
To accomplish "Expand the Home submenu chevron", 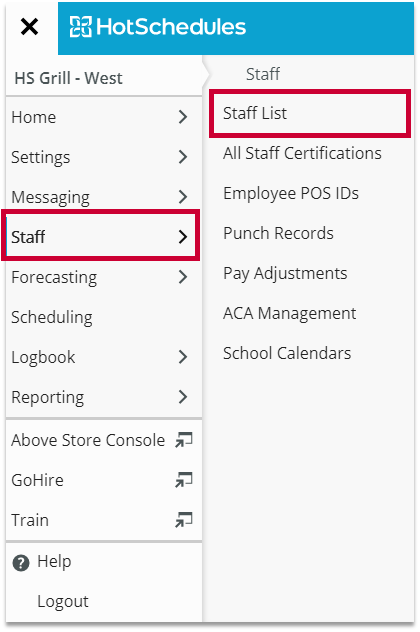I will (183, 117).
